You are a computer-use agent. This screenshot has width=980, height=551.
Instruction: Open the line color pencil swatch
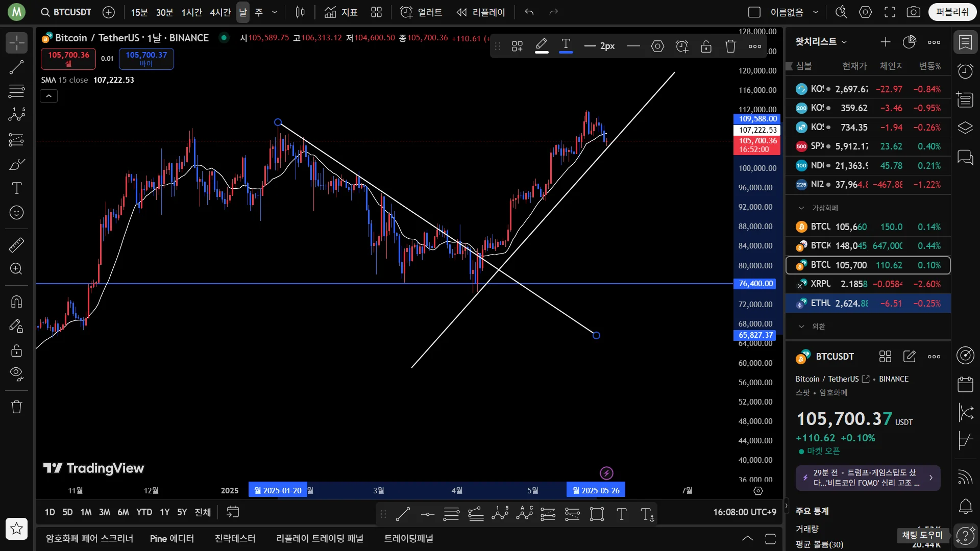pos(542,46)
